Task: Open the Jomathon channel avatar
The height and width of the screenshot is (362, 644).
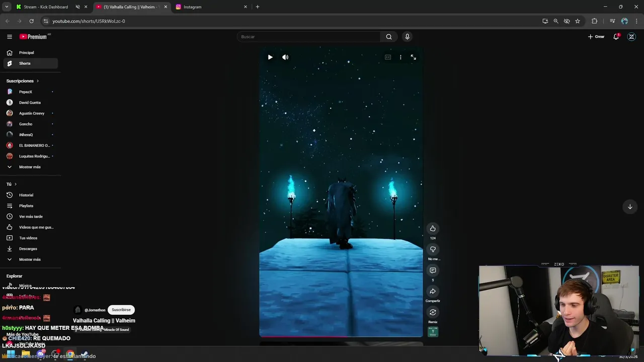Action: pyautogui.click(x=77, y=310)
